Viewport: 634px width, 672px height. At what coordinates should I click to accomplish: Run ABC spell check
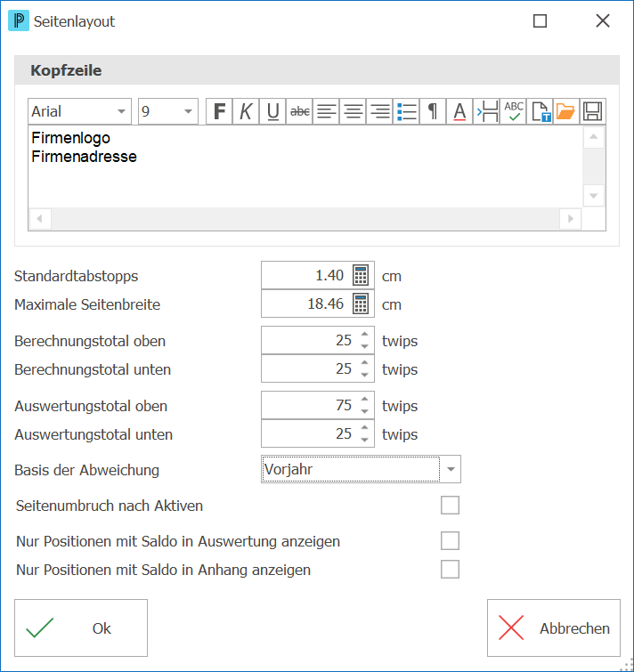513,111
